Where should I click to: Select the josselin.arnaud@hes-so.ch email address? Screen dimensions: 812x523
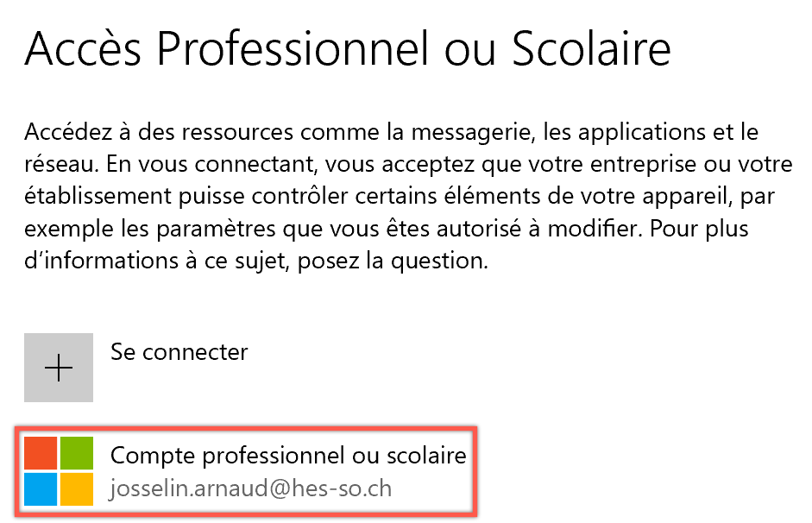pos(250,488)
